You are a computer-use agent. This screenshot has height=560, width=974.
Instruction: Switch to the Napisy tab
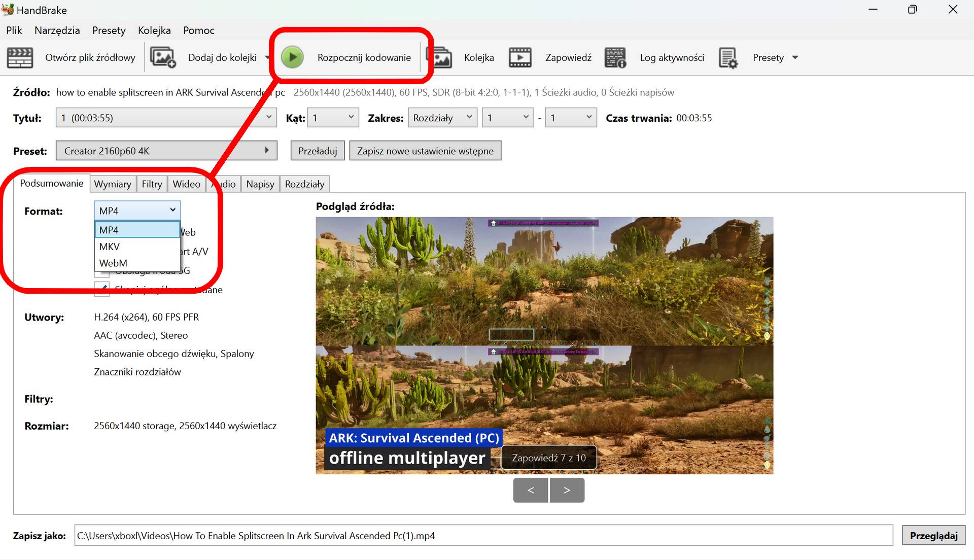pyautogui.click(x=260, y=184)
